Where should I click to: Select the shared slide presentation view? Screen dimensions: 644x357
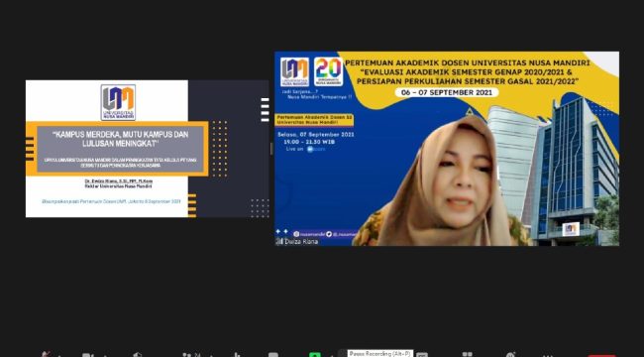148,149
